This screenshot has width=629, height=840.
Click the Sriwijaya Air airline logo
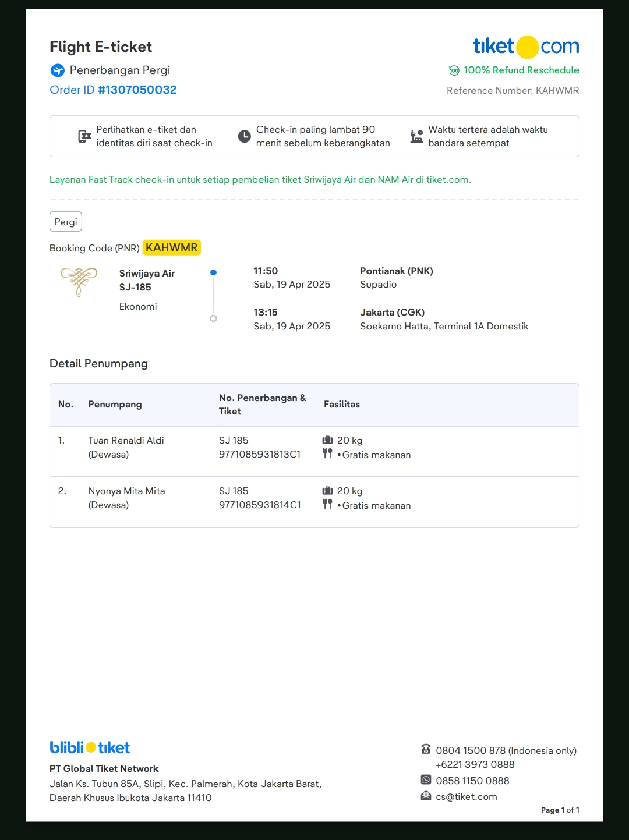pos(79,282)
